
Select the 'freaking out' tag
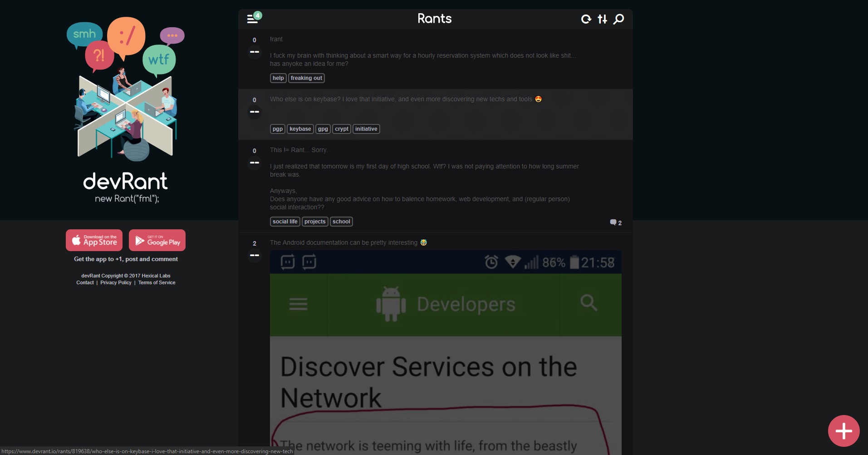[306, 78]
